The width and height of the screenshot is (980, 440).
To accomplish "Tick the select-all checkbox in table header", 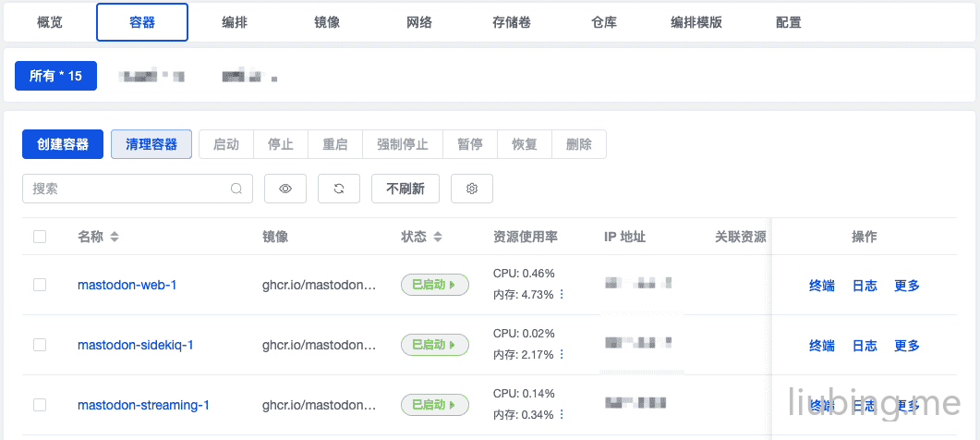I will click(40, 237).
